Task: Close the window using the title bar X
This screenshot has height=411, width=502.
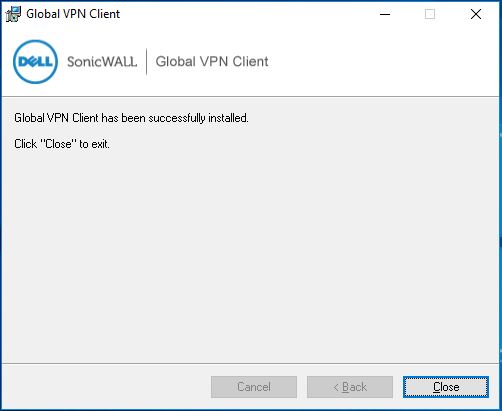Action: click(x=476, y=14)
